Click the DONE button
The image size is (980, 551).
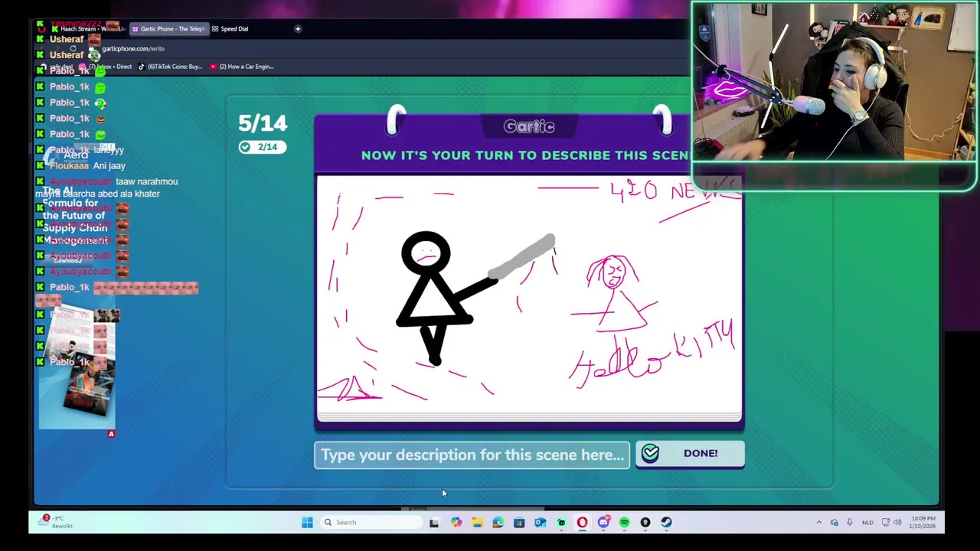tap(689, 453)
